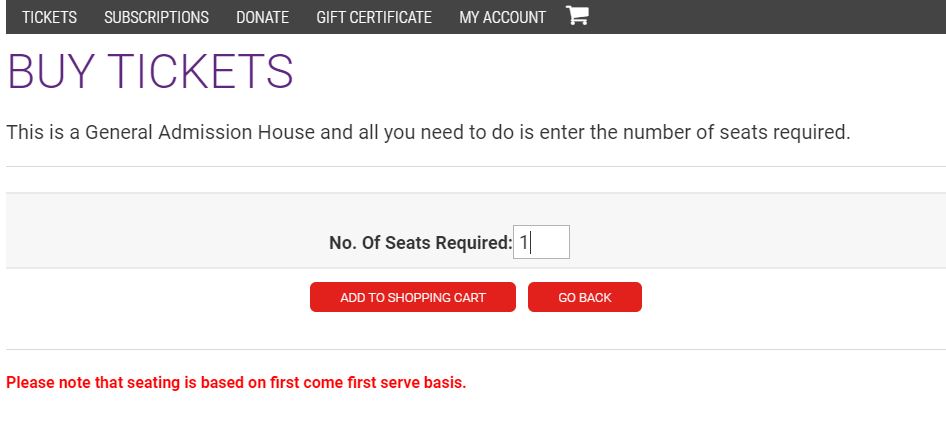This screenshot has width=946, height=440.
Task: Add the selected seats to the cart
Action: (413, 297)
